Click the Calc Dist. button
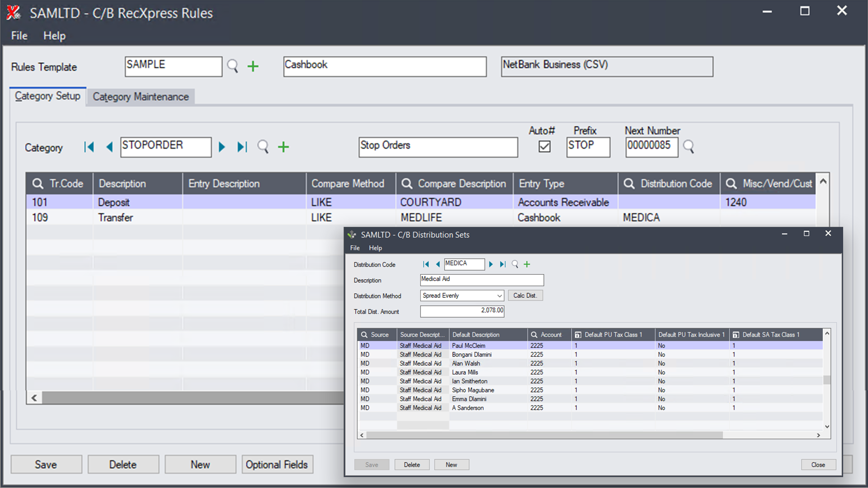Screen dimensions: 868x488 (525, 295)
